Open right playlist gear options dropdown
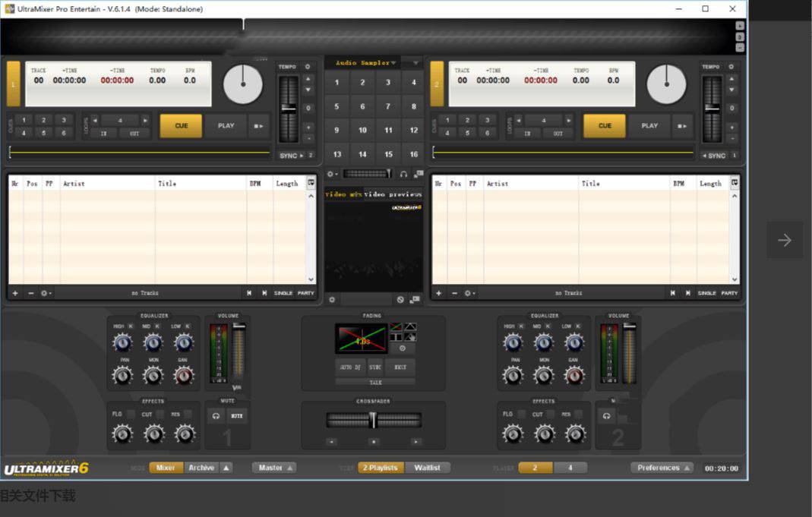Viewport: 812px width, 517px height. click(x=469, y=294)
